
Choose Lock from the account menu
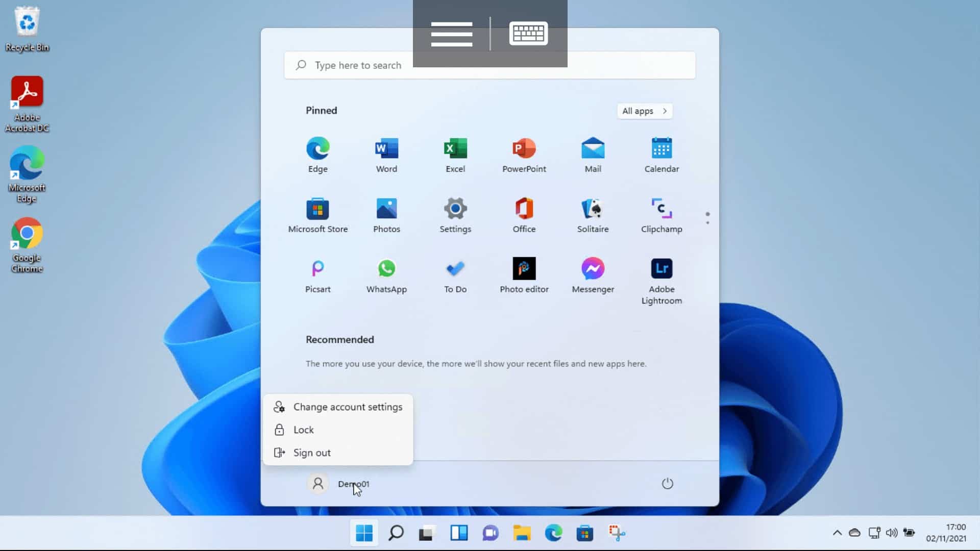point(338,430)
